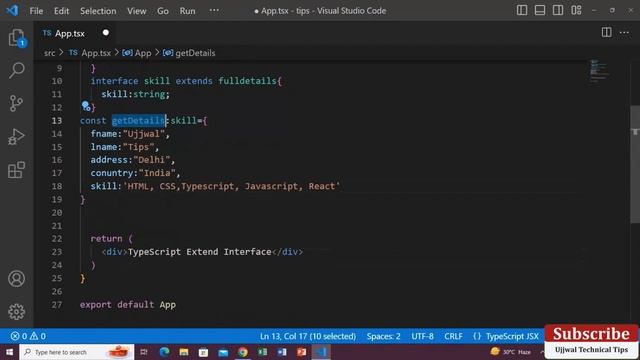Toggle the bottom panel layout
This screenshot has height=360, width=640.
540,10
